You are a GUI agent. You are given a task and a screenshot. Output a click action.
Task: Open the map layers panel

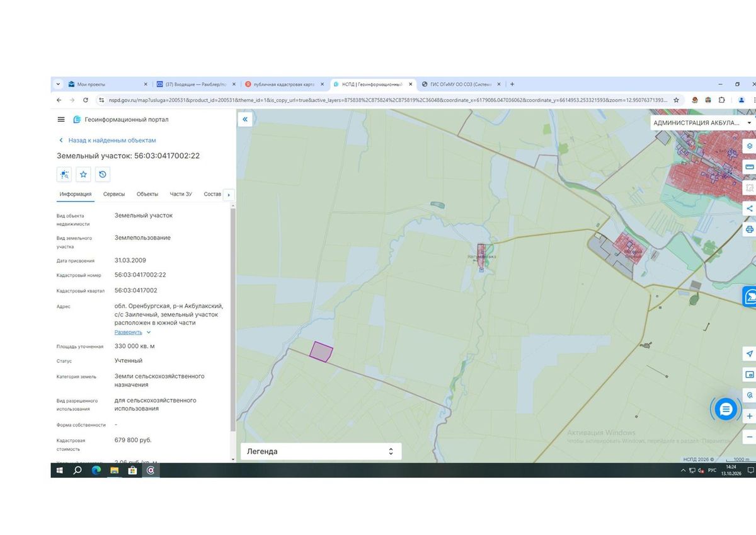pyautogui.click(x=749, y=146)
